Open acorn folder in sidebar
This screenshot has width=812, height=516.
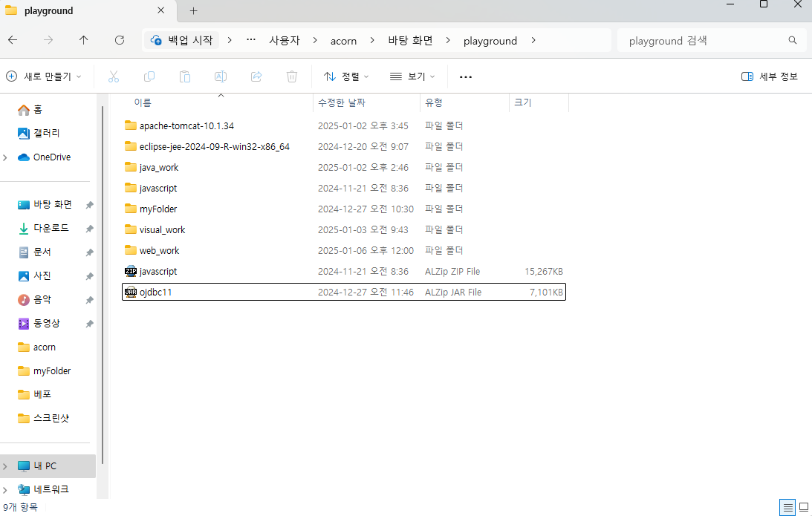[x=36, y=347]
